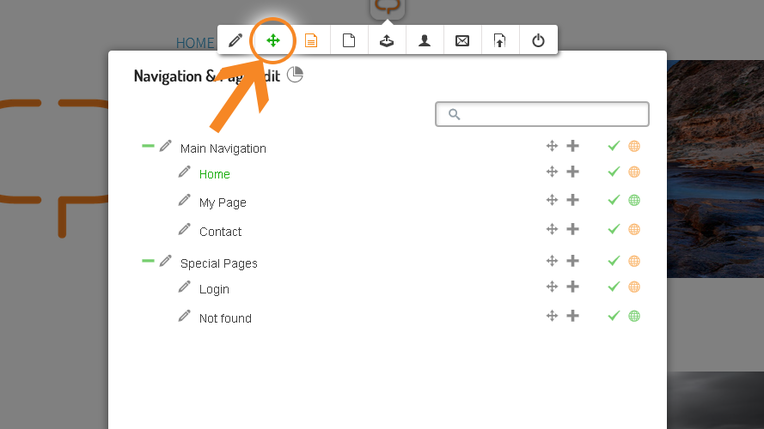
Task: Click the green move/navigation icon in toolbar
Action: [x=273, y=40]
